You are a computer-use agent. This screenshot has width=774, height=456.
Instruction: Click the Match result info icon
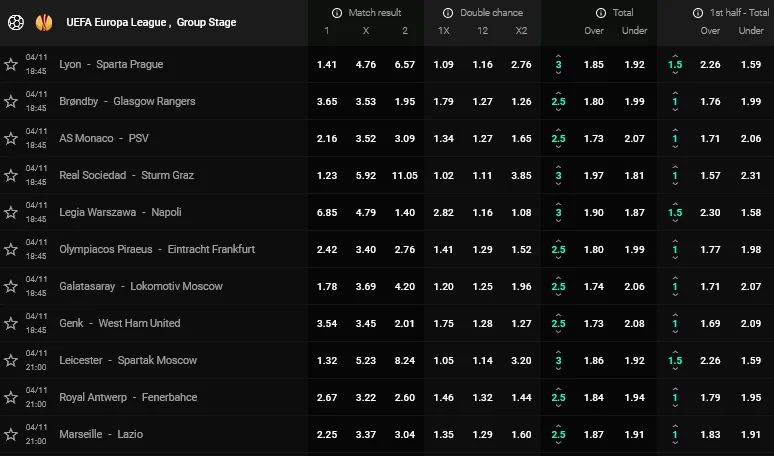(x=339, y=13)
